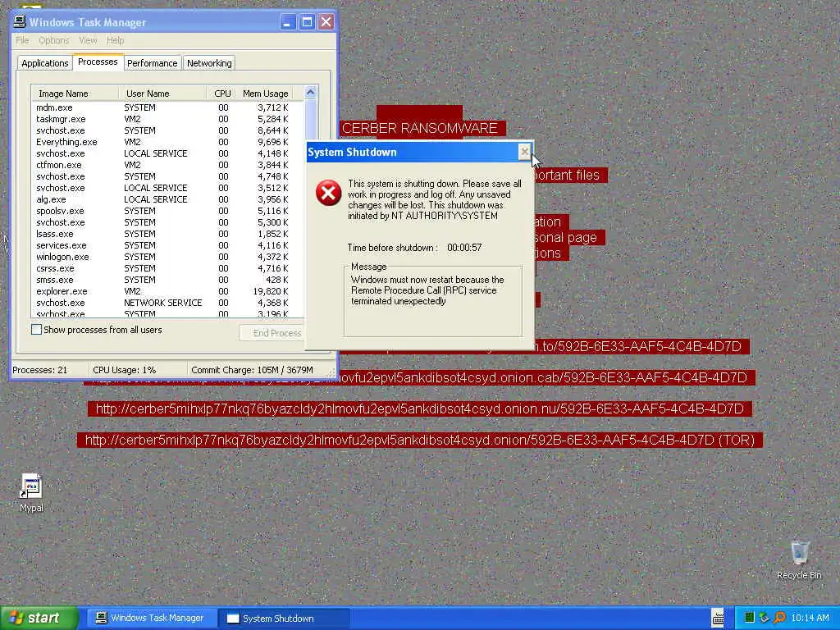Screen dimensions: 840x630
Task: Select the csrss.exe process row
Action: (167, 268)
